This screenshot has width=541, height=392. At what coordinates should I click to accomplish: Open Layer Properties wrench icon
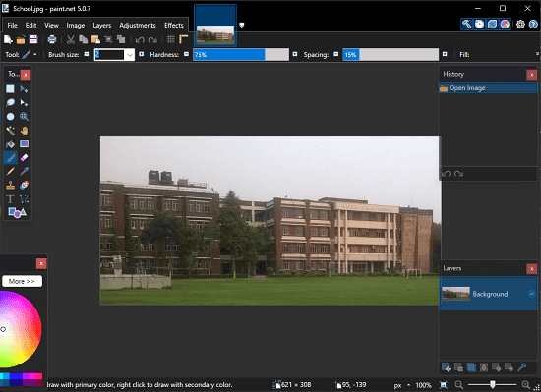[x=521, y=367]
